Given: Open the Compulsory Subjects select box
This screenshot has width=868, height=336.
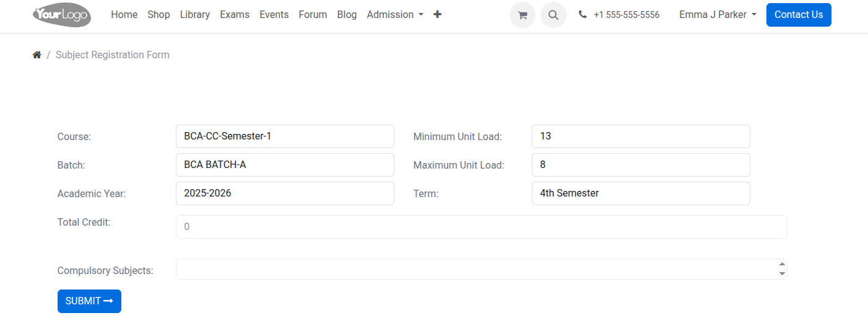Looking at the screenshot, I should (x=482, y=269).
